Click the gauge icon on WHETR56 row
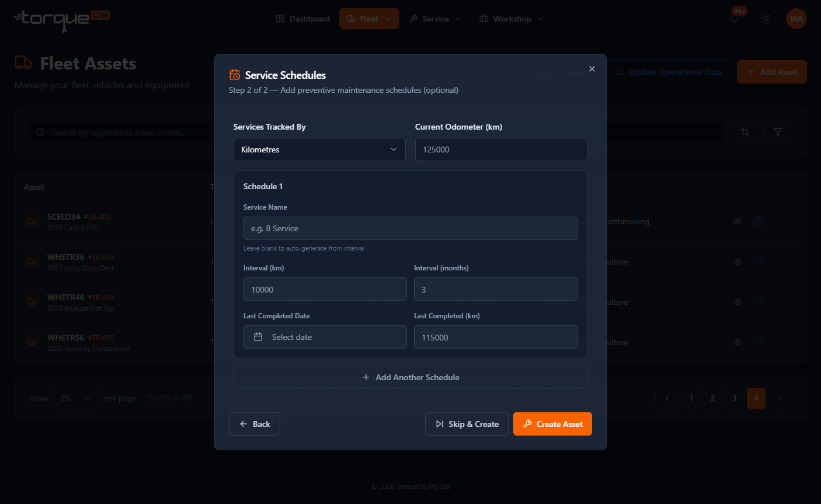The width and height of the screenshot is (821, 504). pyautogui.click(x=759, y=342)
